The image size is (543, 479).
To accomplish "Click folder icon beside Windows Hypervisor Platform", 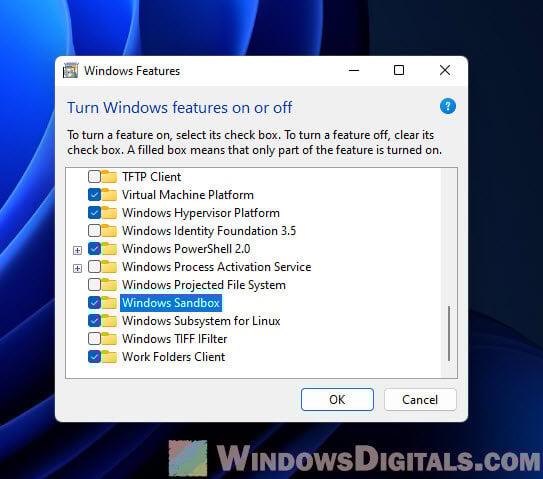I will [109, 213].
